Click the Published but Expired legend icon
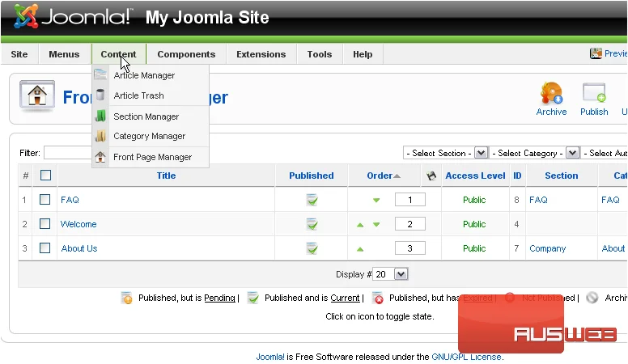Screen dimensions: 628x364 (x=378, y=298)
